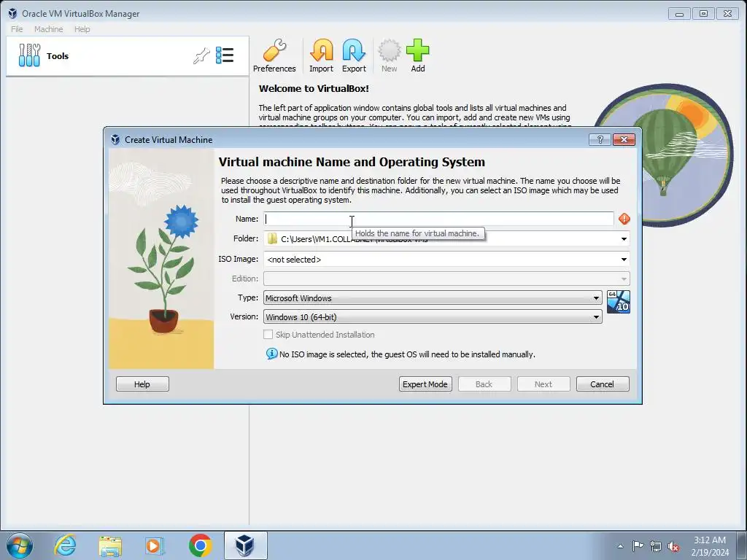Open the Type dropdown showing Microsoft Windows

(433, 298)
